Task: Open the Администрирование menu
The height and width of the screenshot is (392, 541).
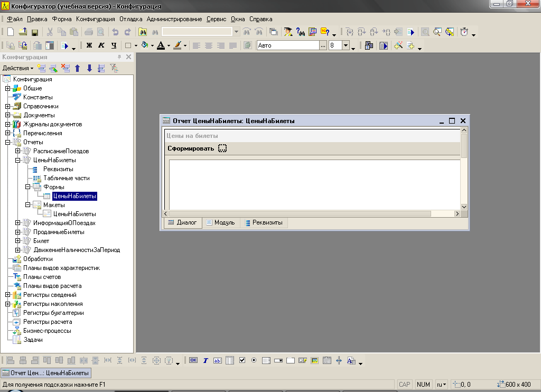Action: (174, 19)
